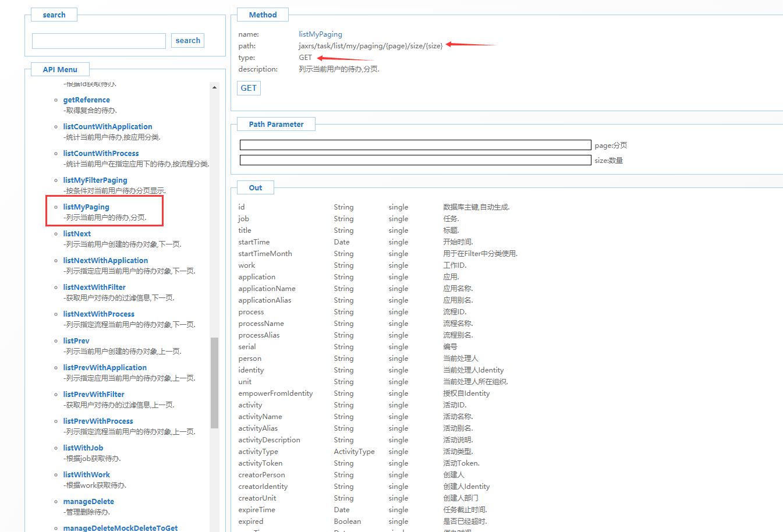Open listCountWithApplication API link
The height and width of the screenshot is (532, 783).
pyautogui.click(x=108, y=127)
